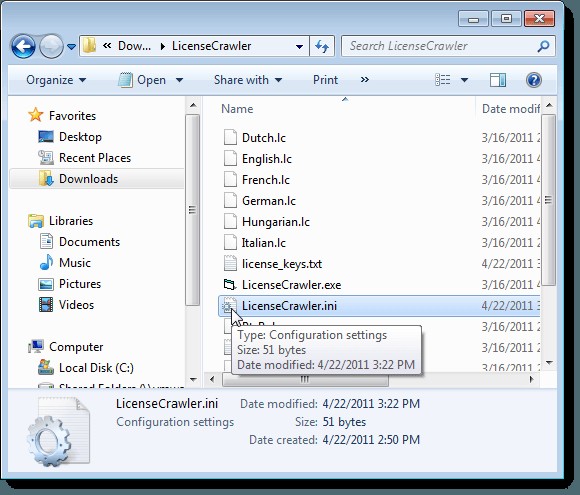Click navigation pane scroll down arrow
The image size is (580, 495).
[193, 380]
